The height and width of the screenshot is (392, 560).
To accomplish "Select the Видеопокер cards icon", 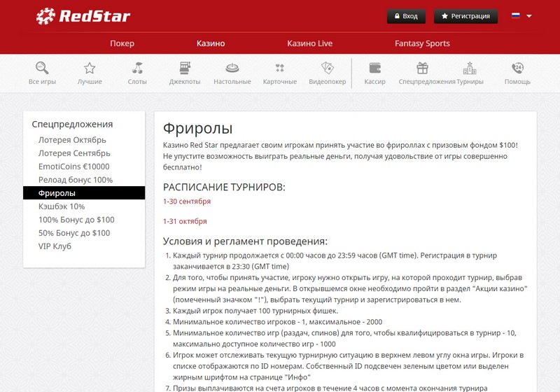I will pyautogui.click(x=327, y=68).
